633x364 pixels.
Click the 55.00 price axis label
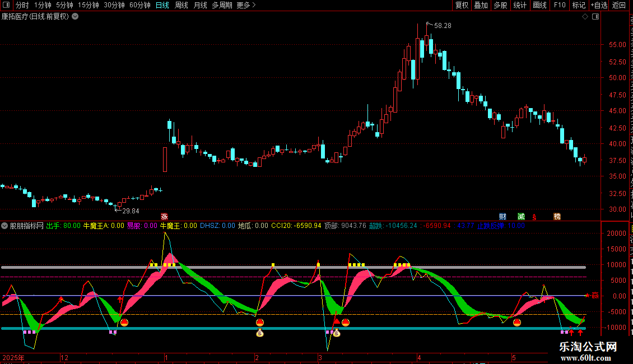tap(618, 45)
